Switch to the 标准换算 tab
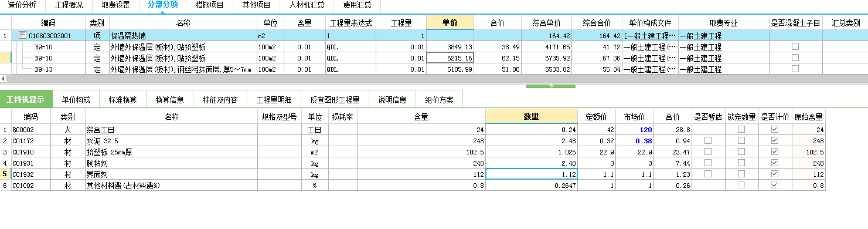Screen dimensions: 868x229 pos(123,99)
